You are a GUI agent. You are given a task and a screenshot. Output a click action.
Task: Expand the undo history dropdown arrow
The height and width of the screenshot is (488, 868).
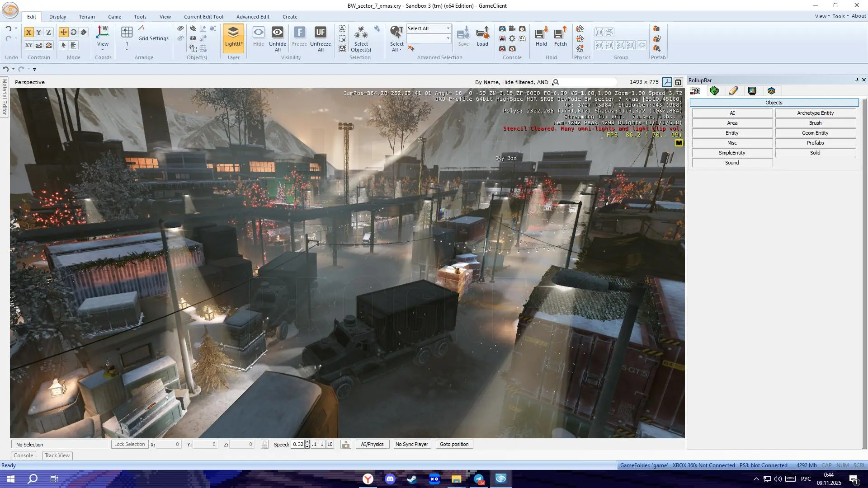point(16,28)
